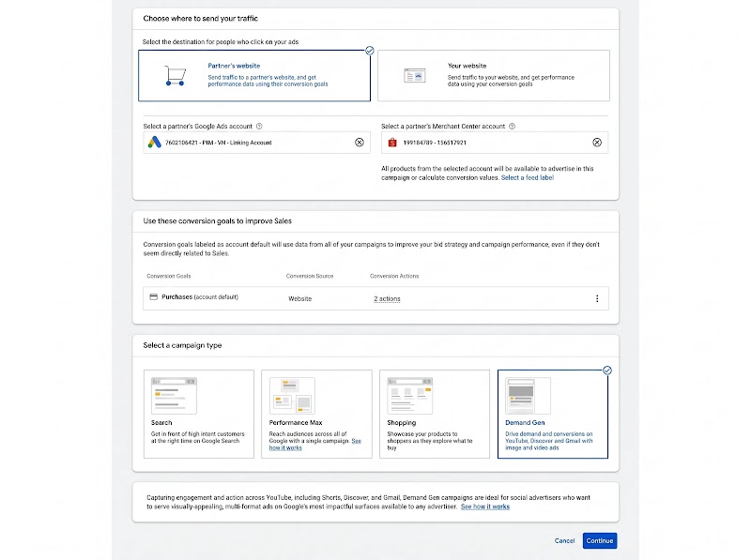The image size is (751, 560).
Task: Open help for partner's Merchant Center account
Action: point(512,127)
